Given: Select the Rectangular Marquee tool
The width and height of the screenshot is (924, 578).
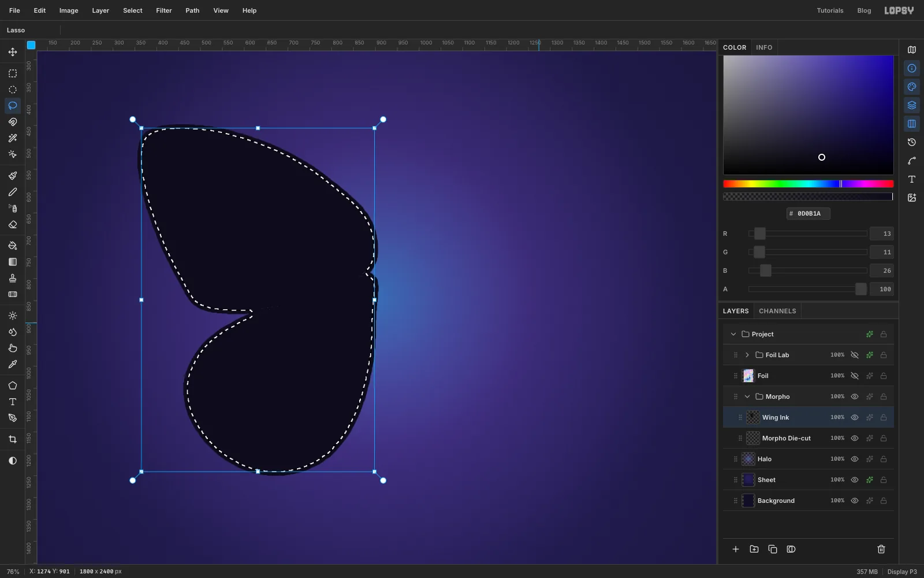Looking at the screenshot, I should (13, 73).
